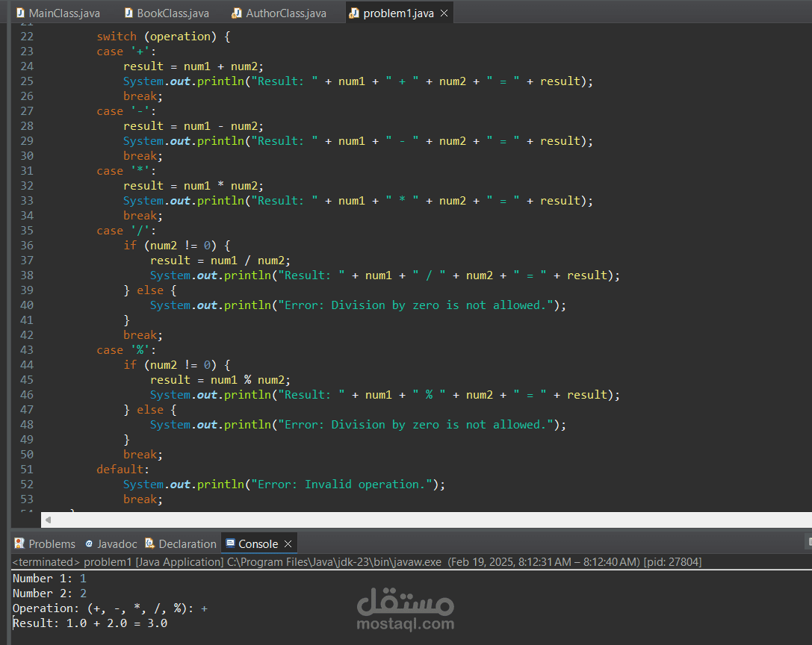Close the problem1.java editor tab

coord(444,13)
